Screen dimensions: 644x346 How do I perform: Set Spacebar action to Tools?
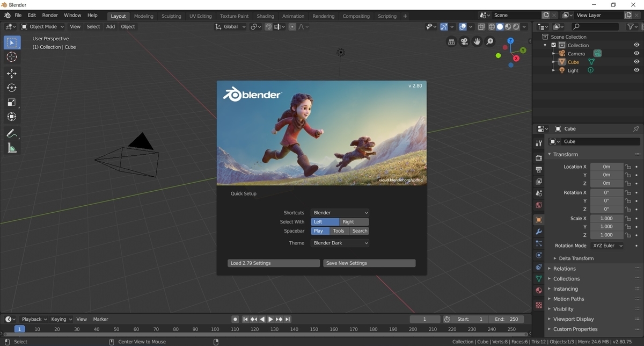tap(339, 231)
